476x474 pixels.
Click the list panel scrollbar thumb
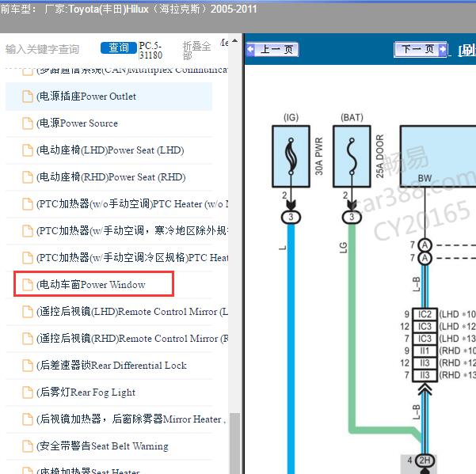[234, 443]
